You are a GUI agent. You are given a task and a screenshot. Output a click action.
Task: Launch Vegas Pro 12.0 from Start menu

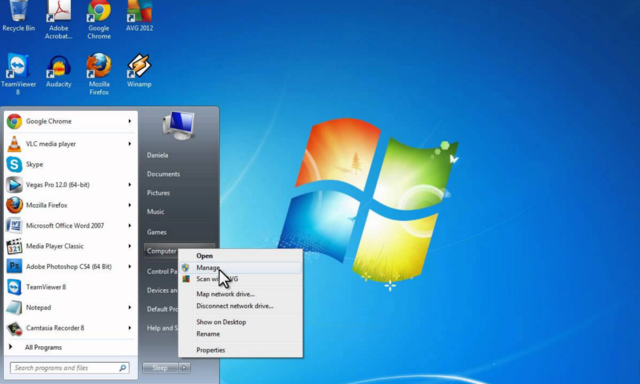(x=70, y=184)
